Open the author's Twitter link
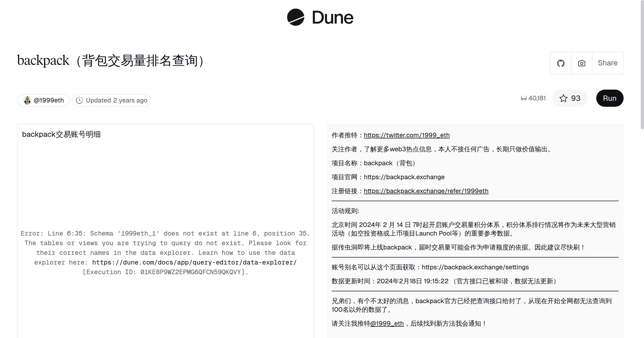This screenshot has width=644, height=338. coord(407,135)
